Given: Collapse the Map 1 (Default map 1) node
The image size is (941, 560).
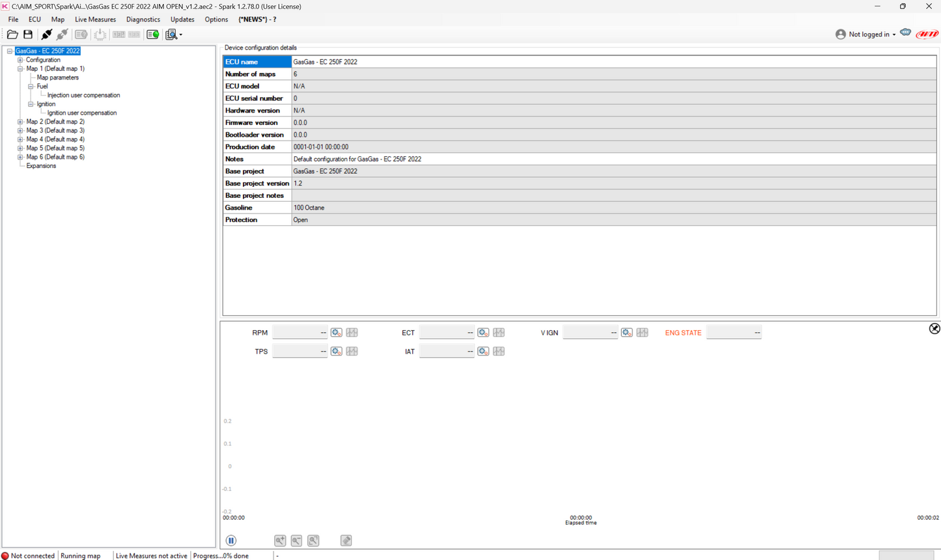Looking at the screenshot, I should (x=20, y=68).
